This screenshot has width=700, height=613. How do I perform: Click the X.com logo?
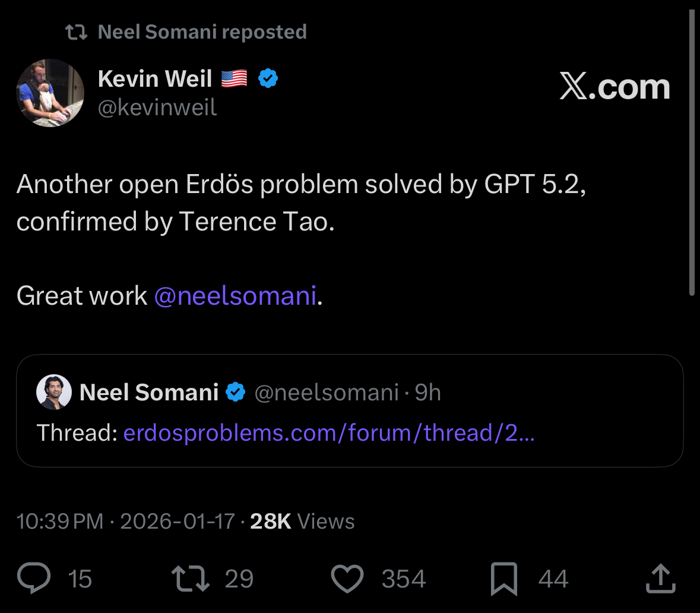pos(615,87)
